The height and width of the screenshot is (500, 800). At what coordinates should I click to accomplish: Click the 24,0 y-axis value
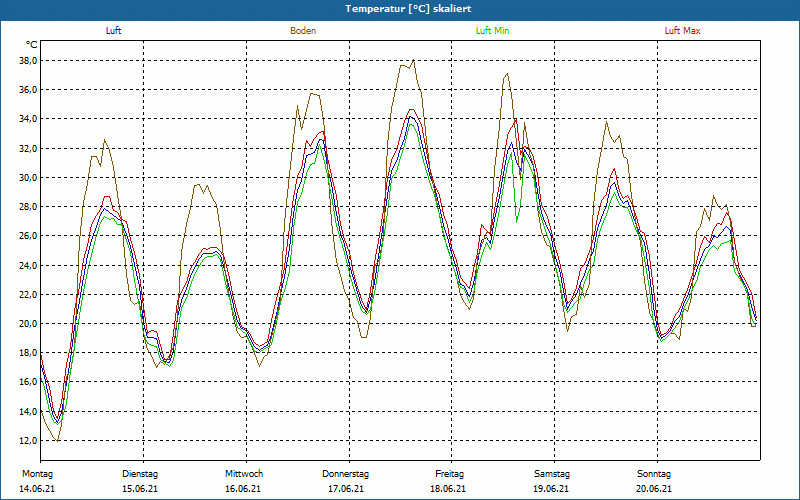(28, 265)
